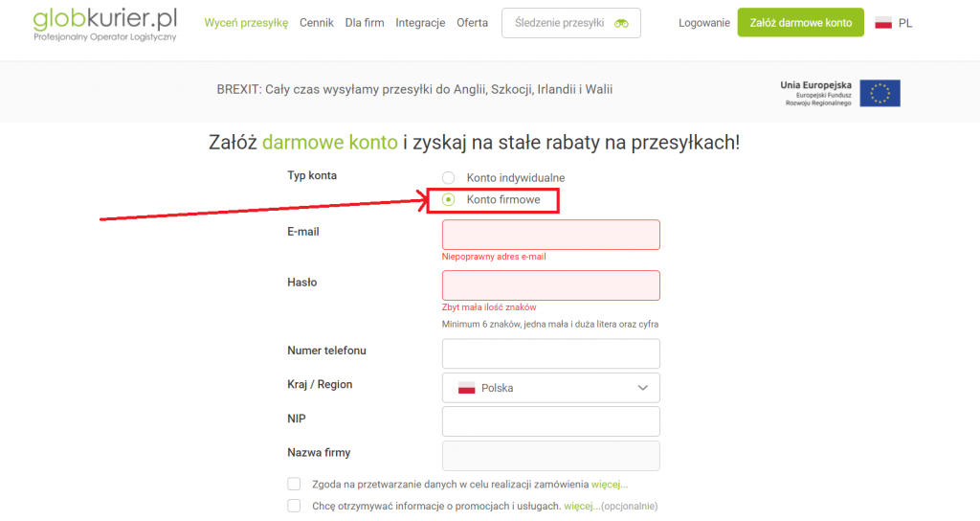Screen dimensions: 980x521
Task: Open Wyceń przesyłkę menu item
Action: pyautogui.click(x=246, y=23)
